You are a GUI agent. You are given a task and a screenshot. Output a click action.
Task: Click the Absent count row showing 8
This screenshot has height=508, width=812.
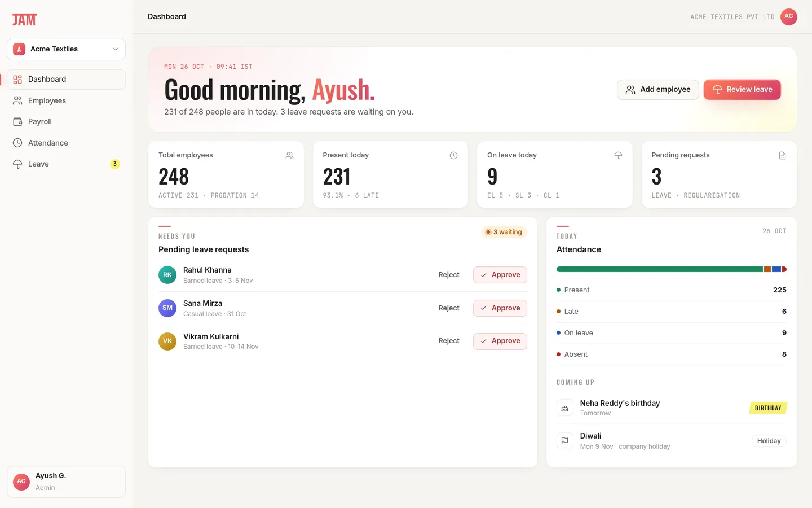tap(671, 354)
